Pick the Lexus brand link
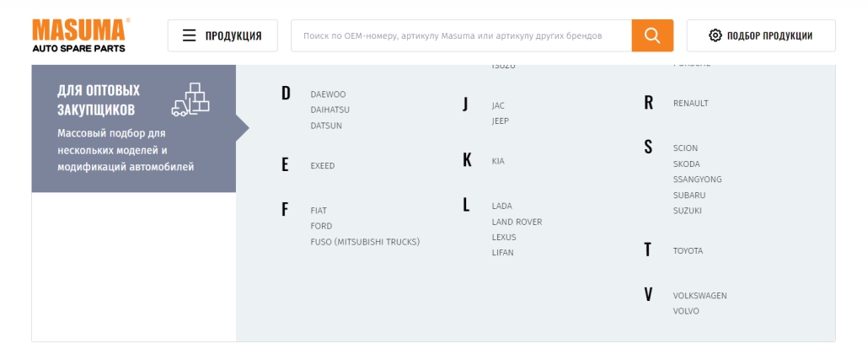This screenshot has width=868, height=354. point(504,237)
